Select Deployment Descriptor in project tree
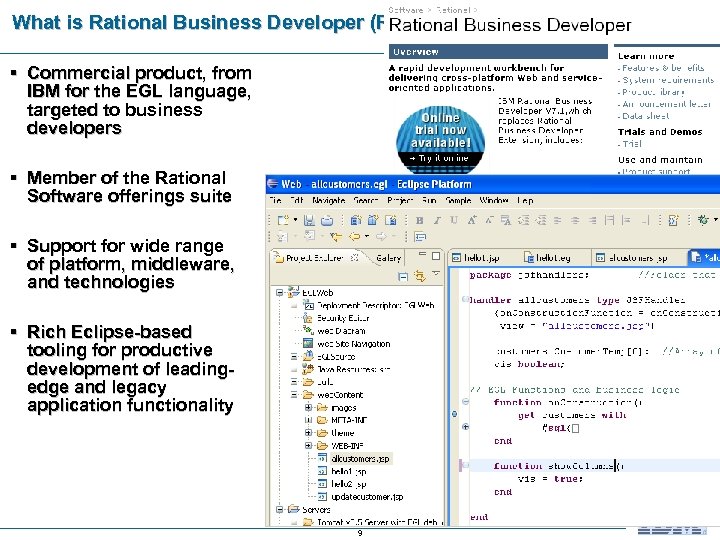This screenshot has height=540, width=720. coord(376,305)
